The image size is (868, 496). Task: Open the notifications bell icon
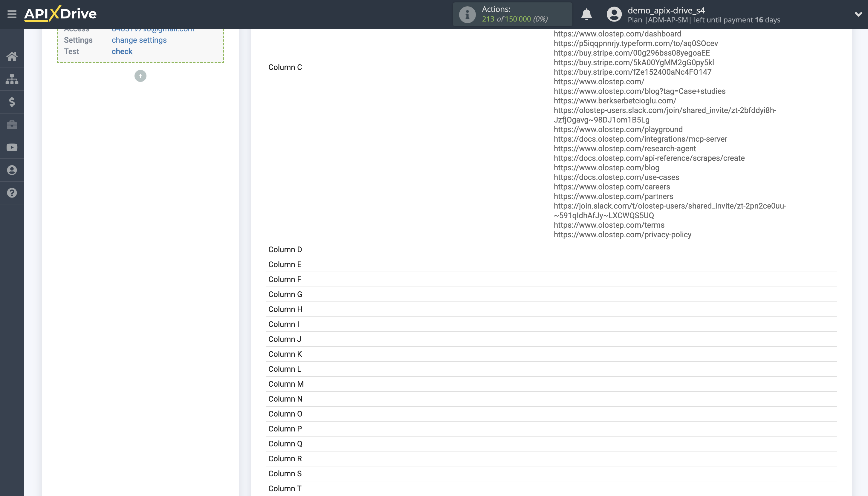click(586, 14)
